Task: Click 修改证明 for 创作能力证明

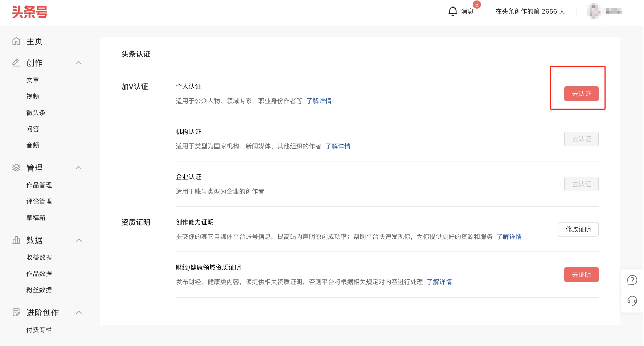Action: [x=578, y=229]
